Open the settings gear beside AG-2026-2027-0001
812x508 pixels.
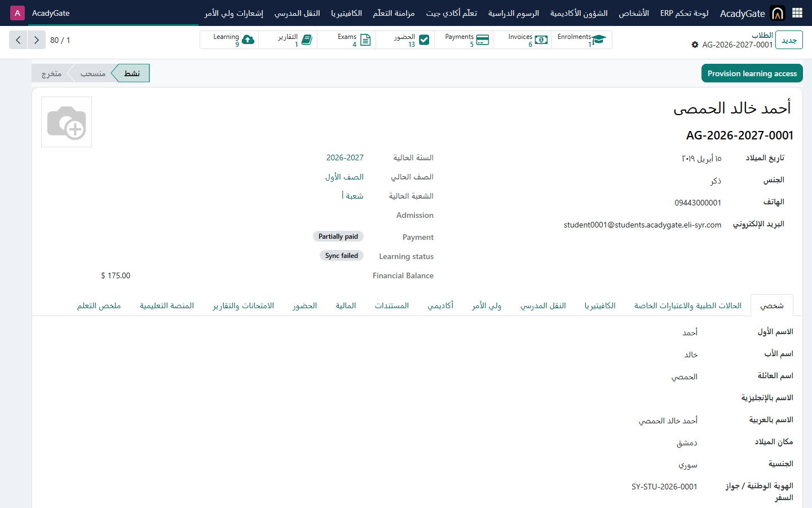pos(695,45)
